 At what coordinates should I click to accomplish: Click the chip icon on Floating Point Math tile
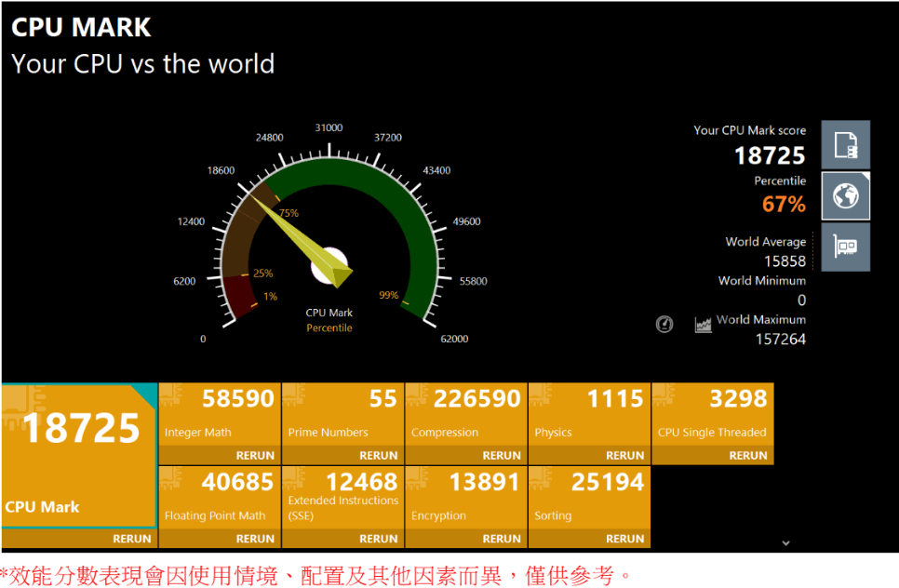(x=171, y=479)
